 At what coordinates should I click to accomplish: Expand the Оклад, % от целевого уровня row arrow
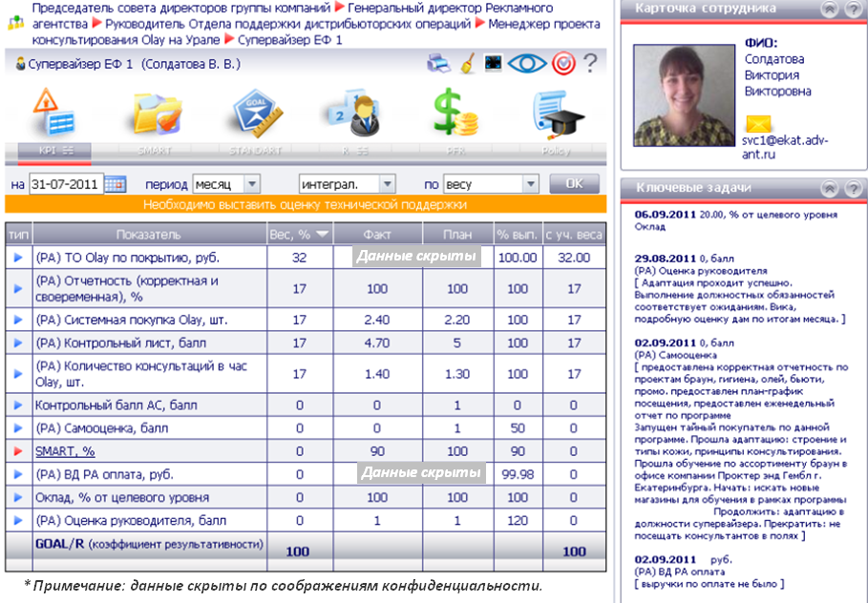coord(18,497)
